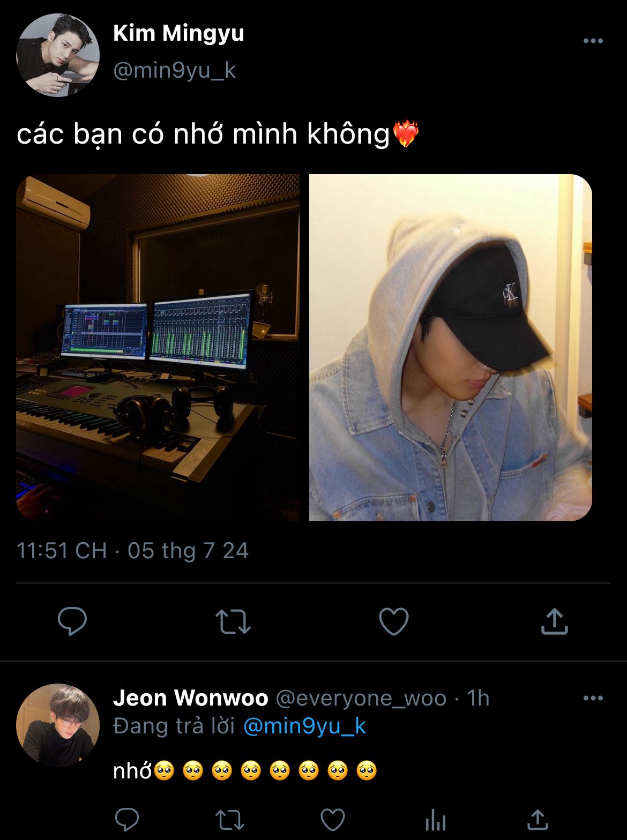Open the @min9yu_k mention link in reply
The width and height of the screenshot is (627, 840).
point(304,726)
